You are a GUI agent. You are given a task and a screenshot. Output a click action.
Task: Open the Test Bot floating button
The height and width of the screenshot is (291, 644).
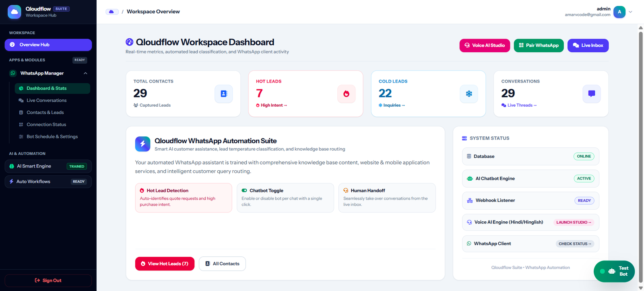pos(614,271)
